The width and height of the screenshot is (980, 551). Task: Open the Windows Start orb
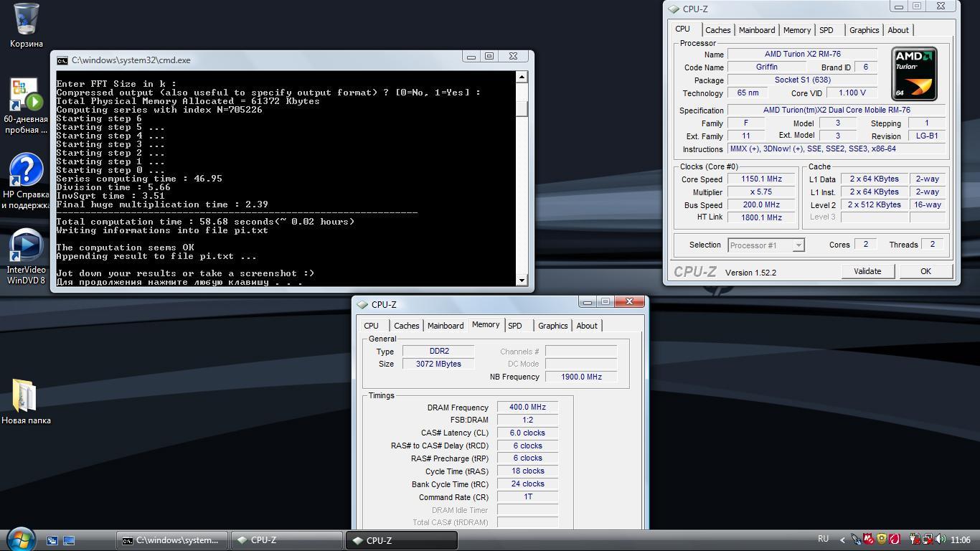pos(21,540)
